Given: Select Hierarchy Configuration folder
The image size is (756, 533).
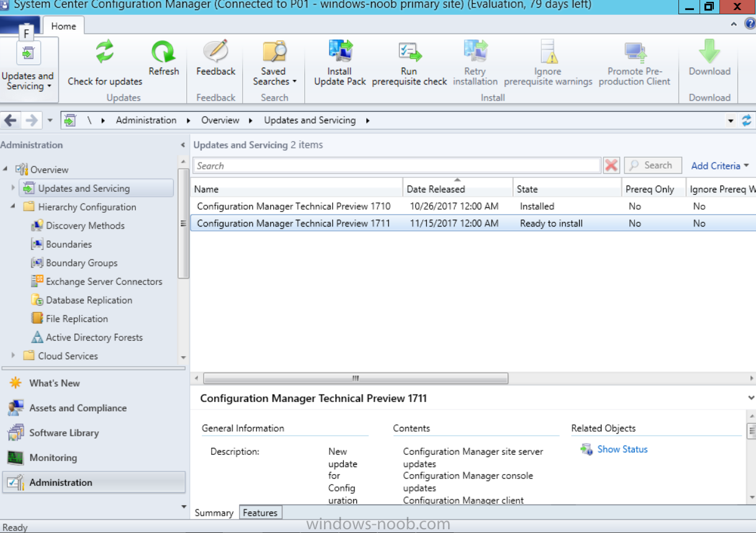Looking at the screenshot, I should click(87, 207).
